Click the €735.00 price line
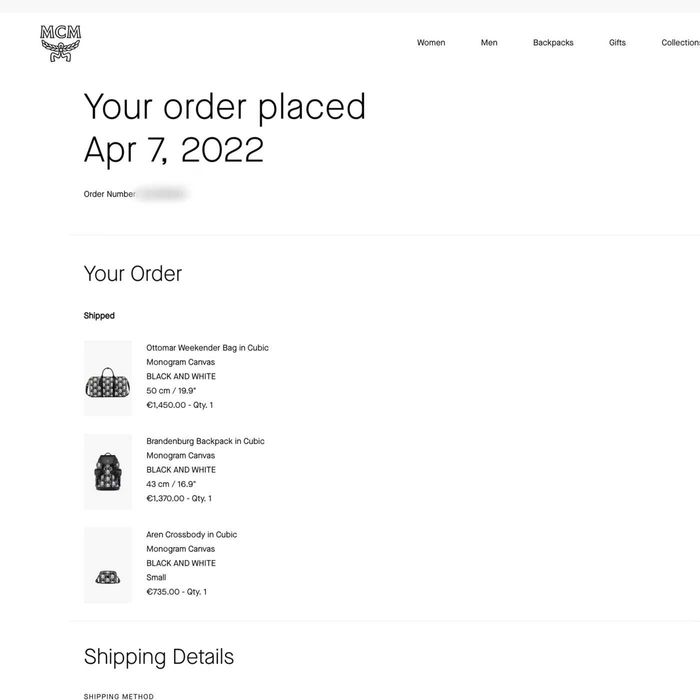700x700 pixels. tap(176, 592)
